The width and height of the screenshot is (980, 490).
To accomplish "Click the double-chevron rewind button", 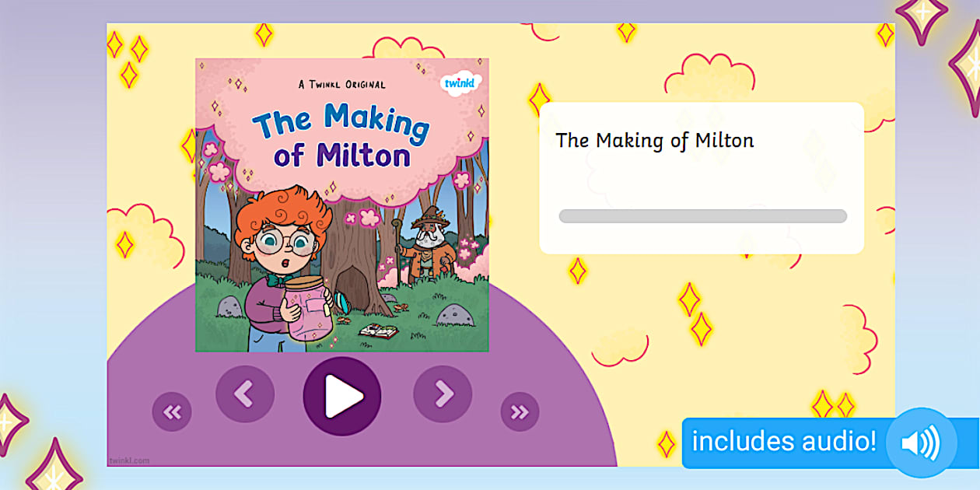I will pos(172,412).
